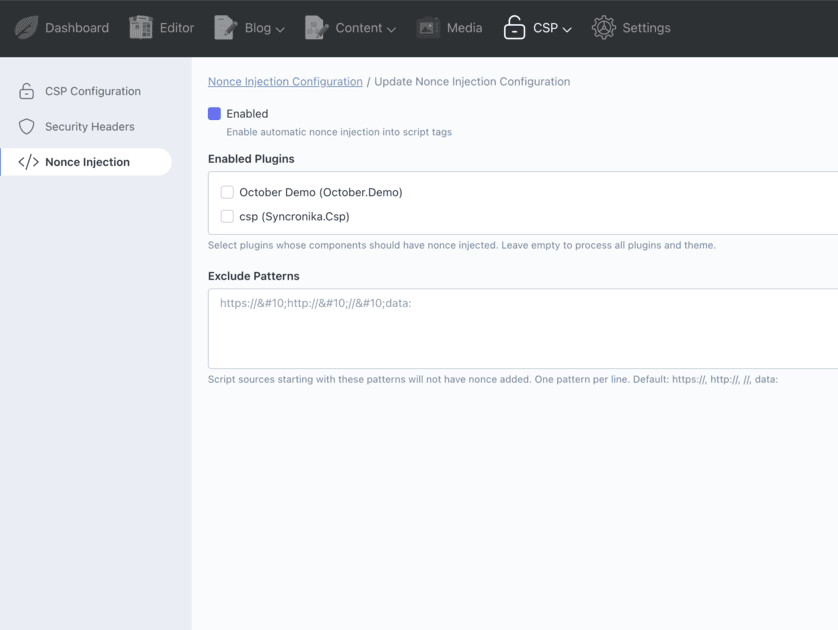Click the Dashboard leaf icon
The image size is (838, 630).
[26, 28]
